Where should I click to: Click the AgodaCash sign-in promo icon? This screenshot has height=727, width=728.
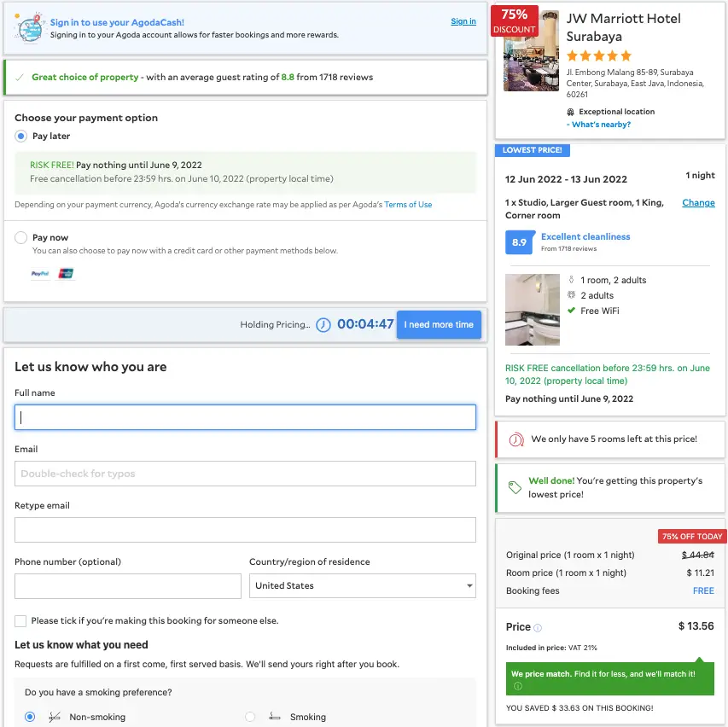(29, 28)
